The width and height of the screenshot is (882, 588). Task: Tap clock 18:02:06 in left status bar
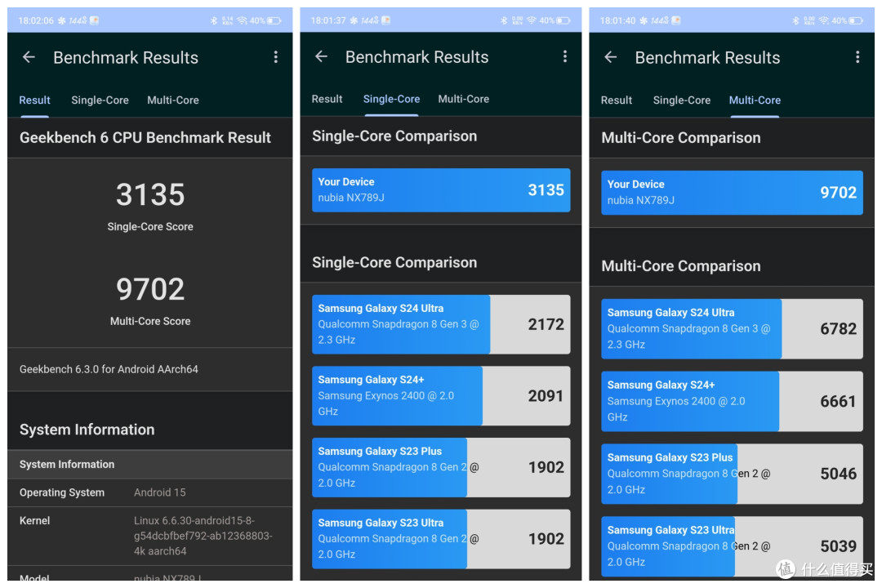(36, 20)
